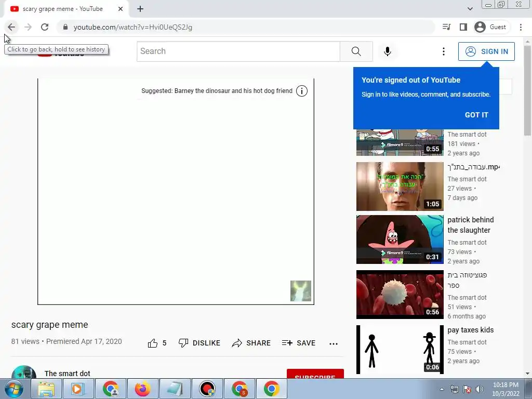This screenshot has width=532, height=399.
Task: Dismiss popup with GOT IT
Action: (x=476, y=115)
